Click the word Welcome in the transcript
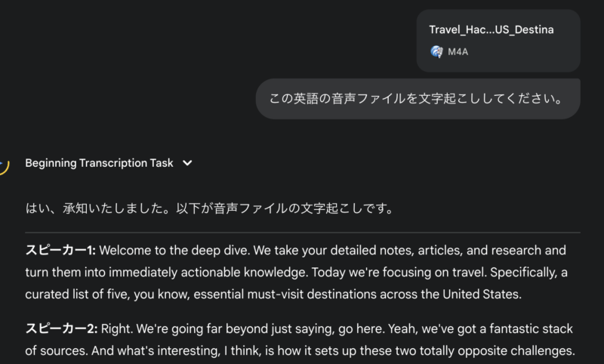Image resolution: width=604 pixels, height=364 pixels. click(124, 250)
